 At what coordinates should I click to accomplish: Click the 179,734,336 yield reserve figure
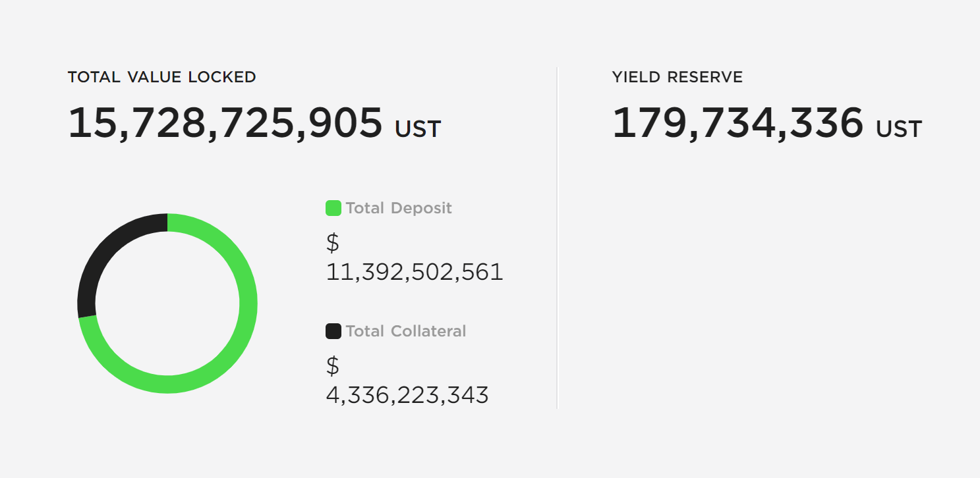point(737,123)
